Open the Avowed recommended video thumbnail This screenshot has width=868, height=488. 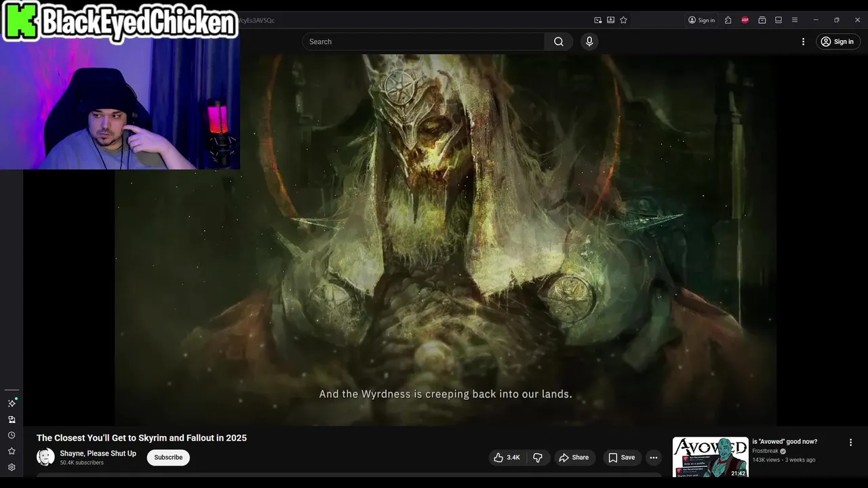point(710,457)
